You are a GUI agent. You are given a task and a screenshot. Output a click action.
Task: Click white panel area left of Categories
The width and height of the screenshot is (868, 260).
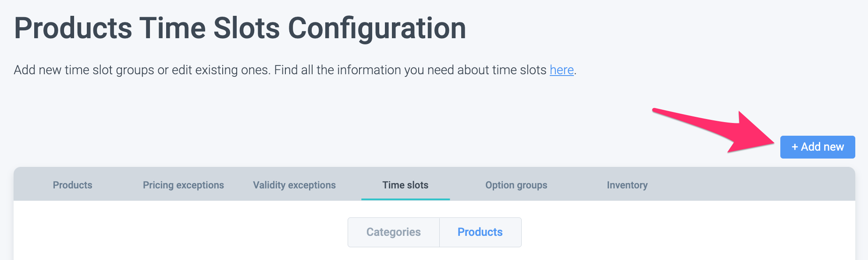175,232
